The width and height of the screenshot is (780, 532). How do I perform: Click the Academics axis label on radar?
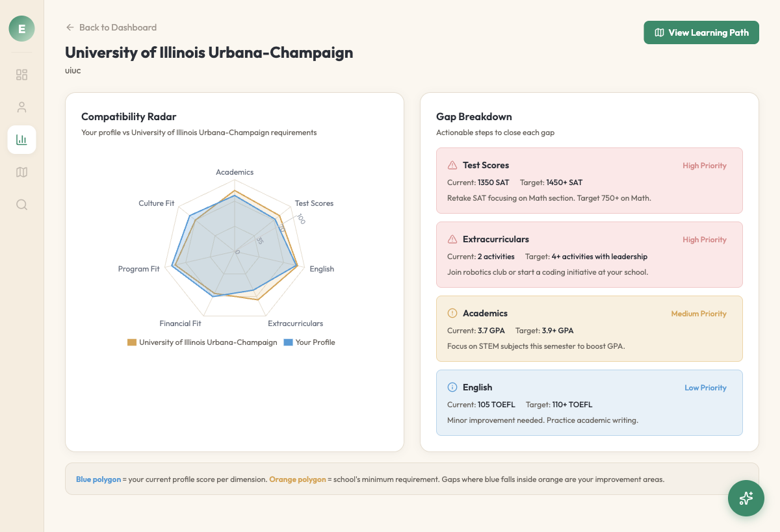[x=235, y=172]
